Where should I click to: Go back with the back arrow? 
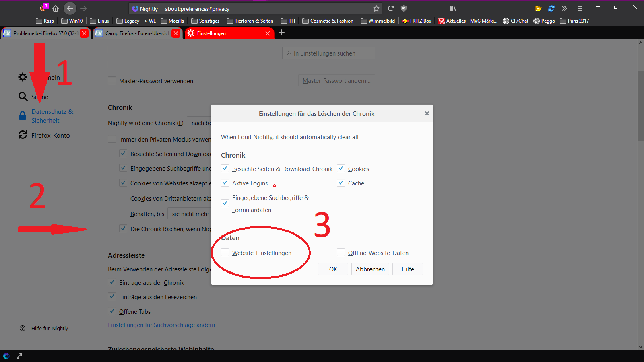point(70,8)
